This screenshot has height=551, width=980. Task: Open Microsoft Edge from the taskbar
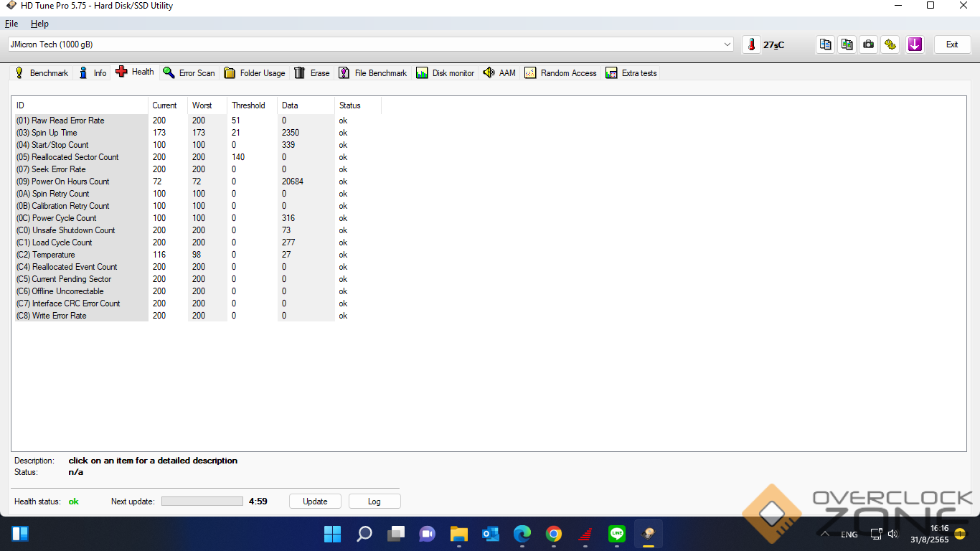pos(522,534)
